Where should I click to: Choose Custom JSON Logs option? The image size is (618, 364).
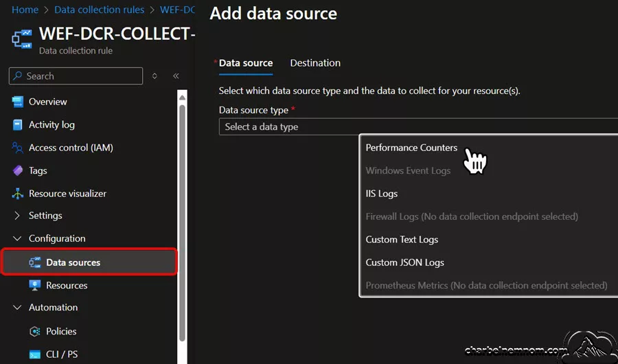(404, 262)
